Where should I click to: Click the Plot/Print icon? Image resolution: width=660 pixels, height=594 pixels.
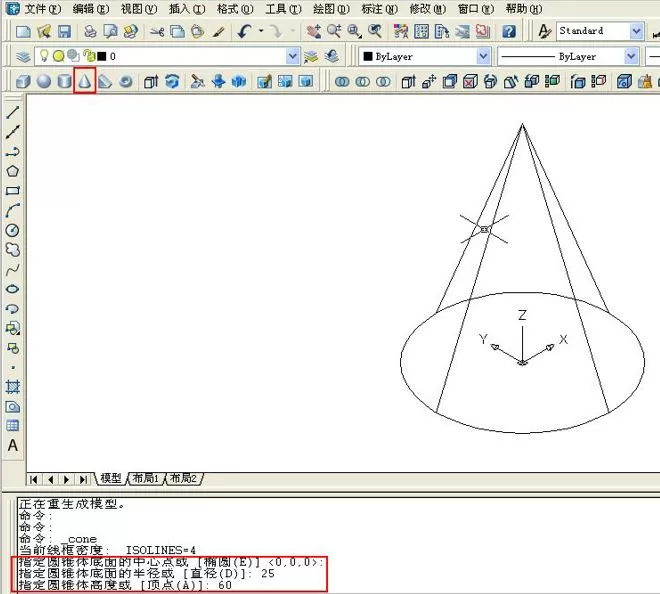[x=90, y=32]
